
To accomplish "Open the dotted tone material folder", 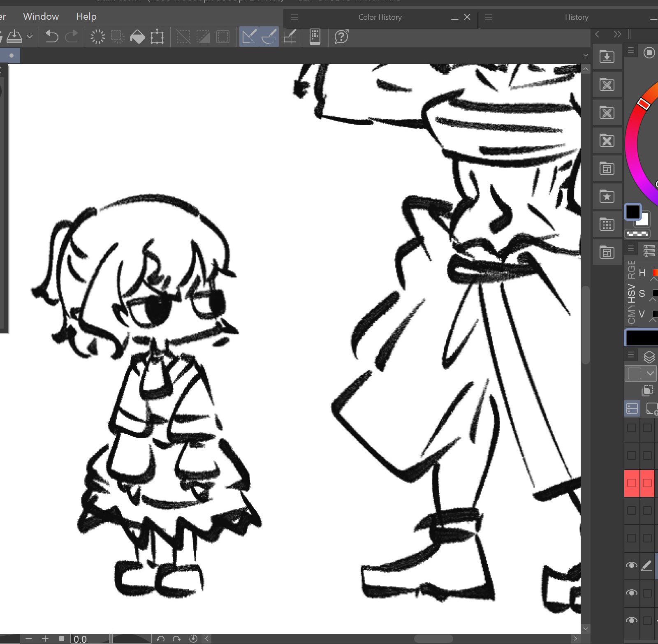I will [x=607, y=225].
